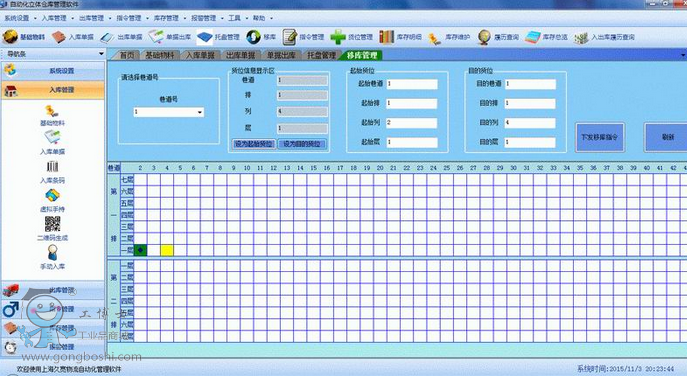The image size is (687, 376).
Task: Open 二维码生成 in the sidebar
Action: point(53,224)
